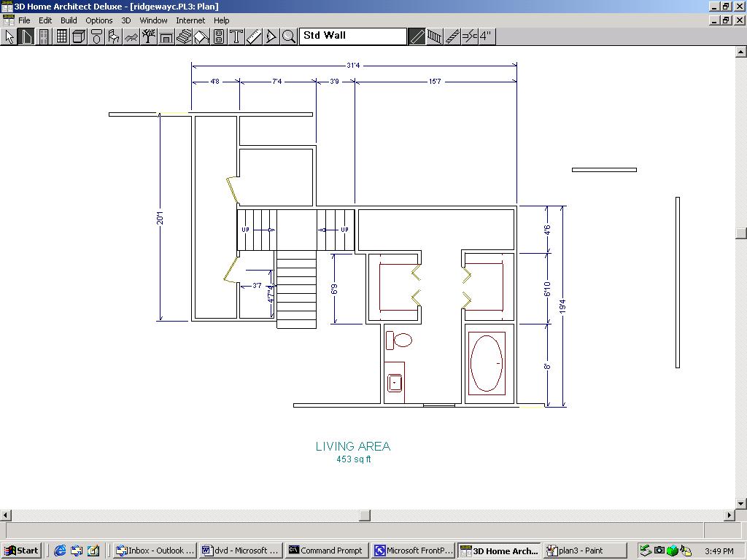This screenshot has height=560, width=747.
Task: Switch to Inbox - Outlook taskbar button
Action: tap(156, 551)
